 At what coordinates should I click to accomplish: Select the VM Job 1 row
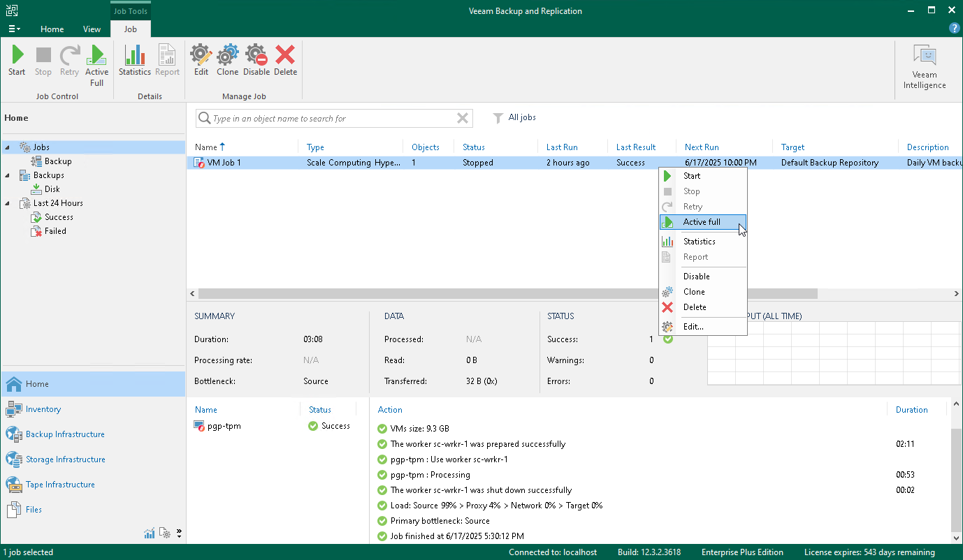tap(575, 163)
